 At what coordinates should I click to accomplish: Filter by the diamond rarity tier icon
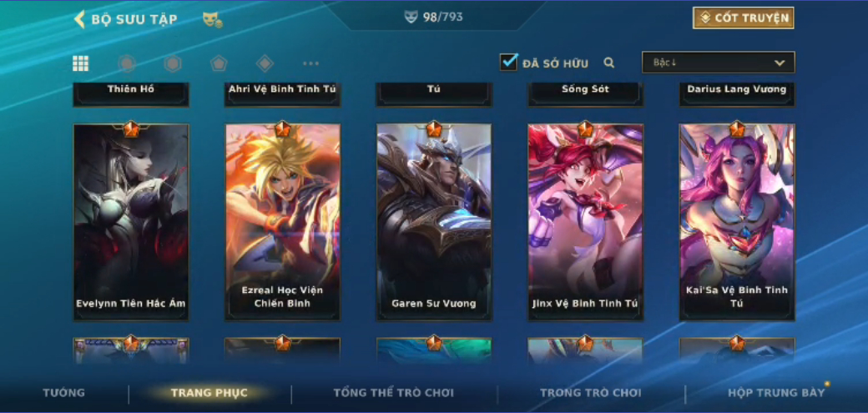265,63
